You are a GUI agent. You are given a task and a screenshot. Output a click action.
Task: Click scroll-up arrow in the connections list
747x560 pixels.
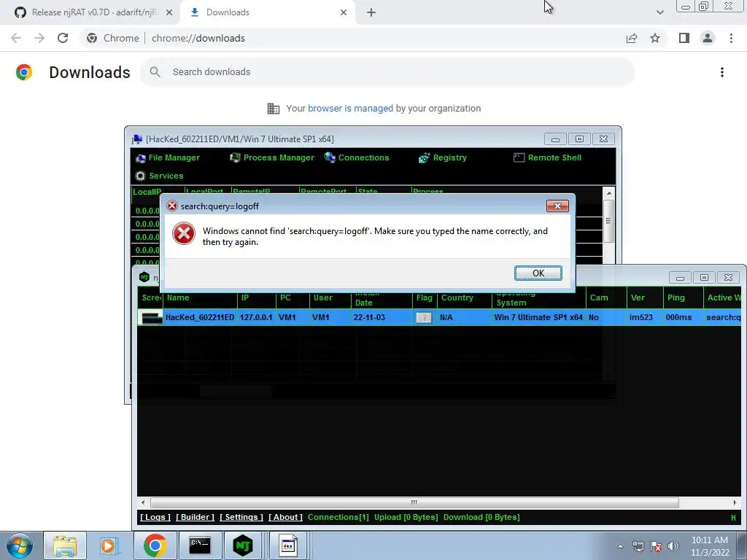click(x=608, y=192)
